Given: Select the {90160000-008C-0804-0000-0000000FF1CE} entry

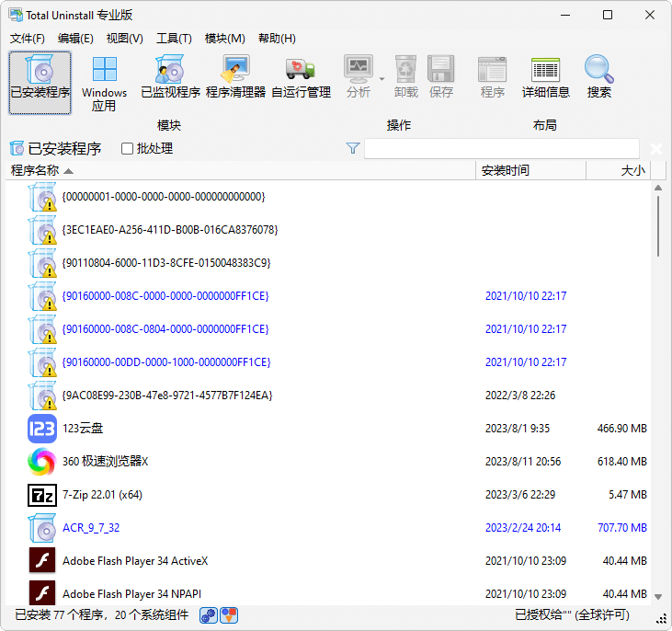Looking at the screenshot, I should coord(328,329).
